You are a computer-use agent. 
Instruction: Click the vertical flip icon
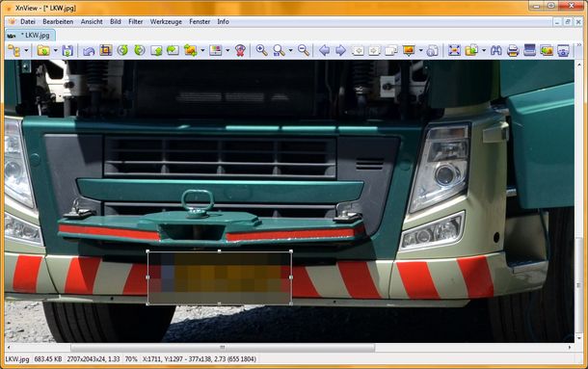tap(156, 50)
